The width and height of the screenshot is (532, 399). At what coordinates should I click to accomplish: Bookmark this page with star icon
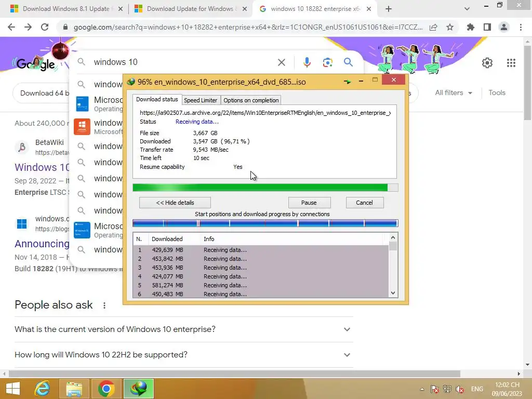click(450, 27)
